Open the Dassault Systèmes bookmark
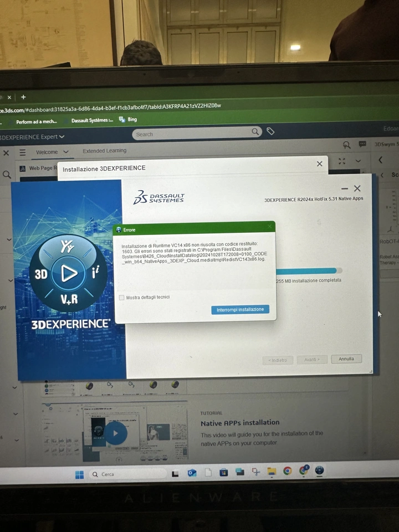 pos(92,120)
